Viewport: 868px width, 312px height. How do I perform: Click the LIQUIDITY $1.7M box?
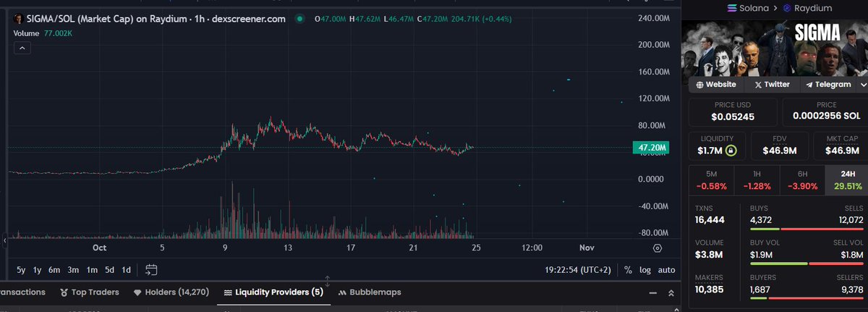tap(717, 146)
